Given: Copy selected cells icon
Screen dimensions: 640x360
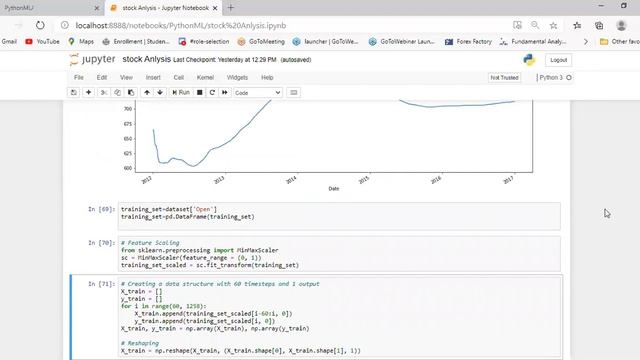Looking at the screenshot, I should (x=117, y=93).
